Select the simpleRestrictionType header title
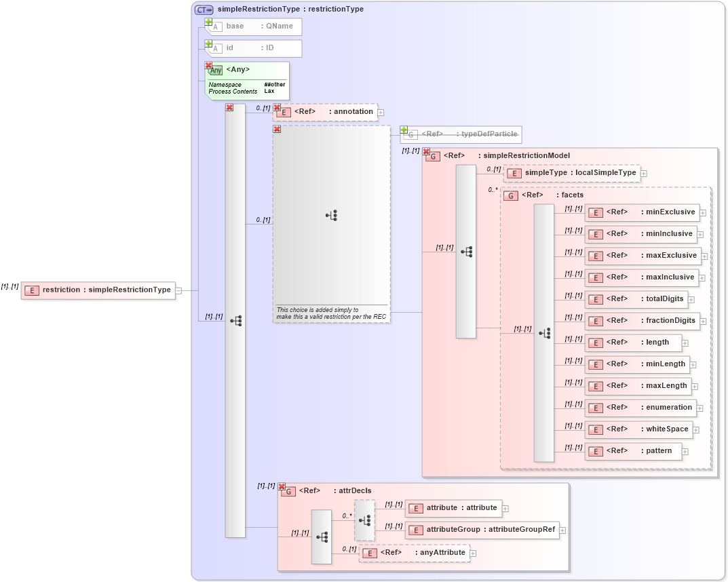 (x=290, y=9)
